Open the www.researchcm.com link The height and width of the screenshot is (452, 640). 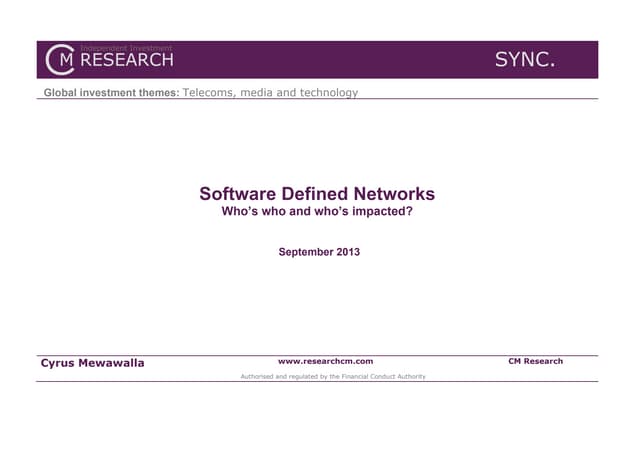[325, 361]
